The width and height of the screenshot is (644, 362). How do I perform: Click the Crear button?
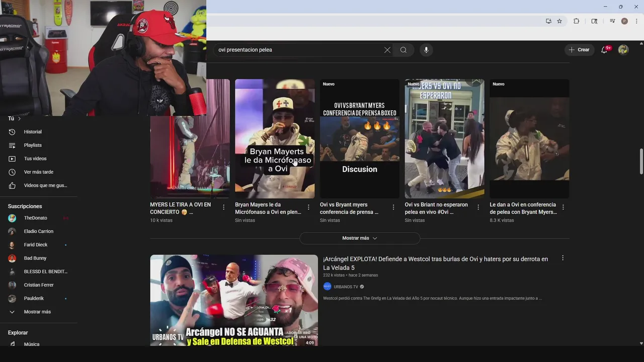click(579, 50)
